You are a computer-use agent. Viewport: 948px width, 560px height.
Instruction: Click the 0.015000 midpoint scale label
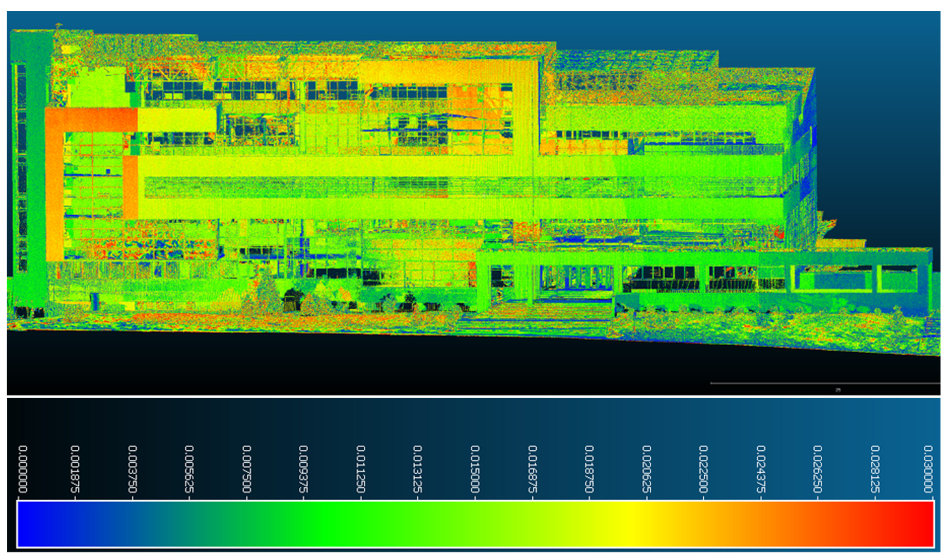pyautogui.click(x=475, y=469)
